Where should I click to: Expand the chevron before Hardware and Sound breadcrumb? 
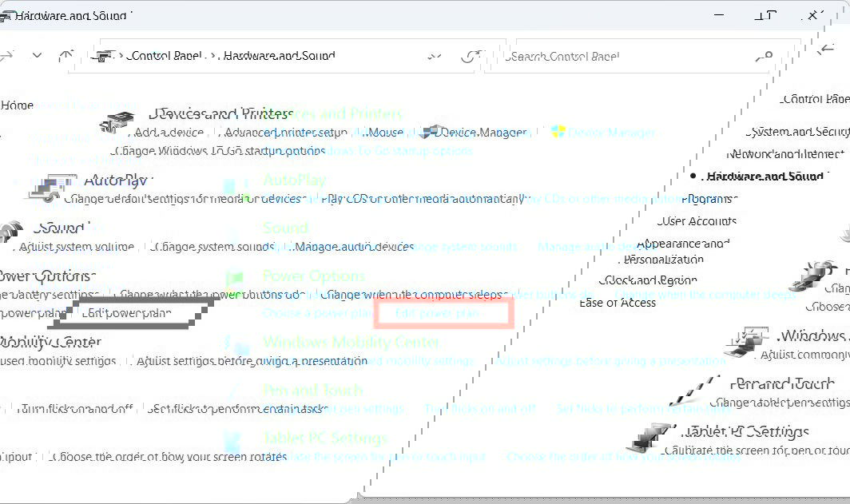click(x=213, y=56)
